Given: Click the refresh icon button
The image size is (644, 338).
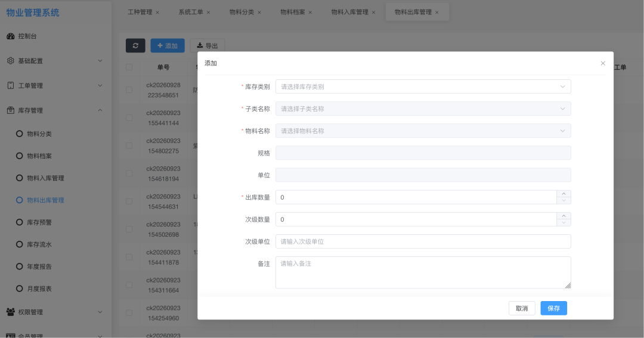Looking at the screenshot, I should point(135,45).
